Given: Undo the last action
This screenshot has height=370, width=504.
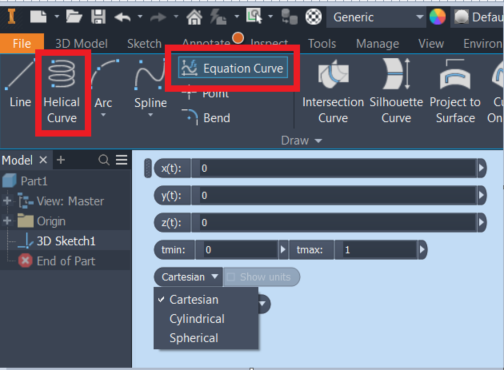Looking at the screenshot, I should [x=122, y=17].
